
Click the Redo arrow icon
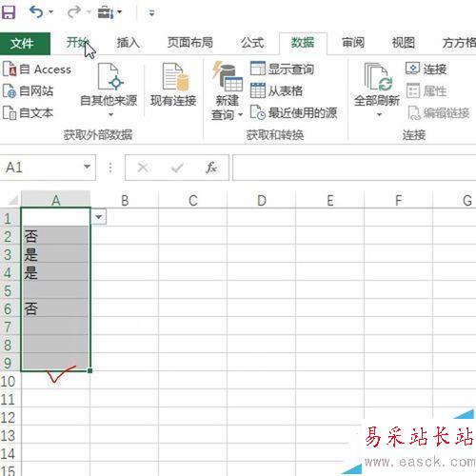tap(73, 12)
